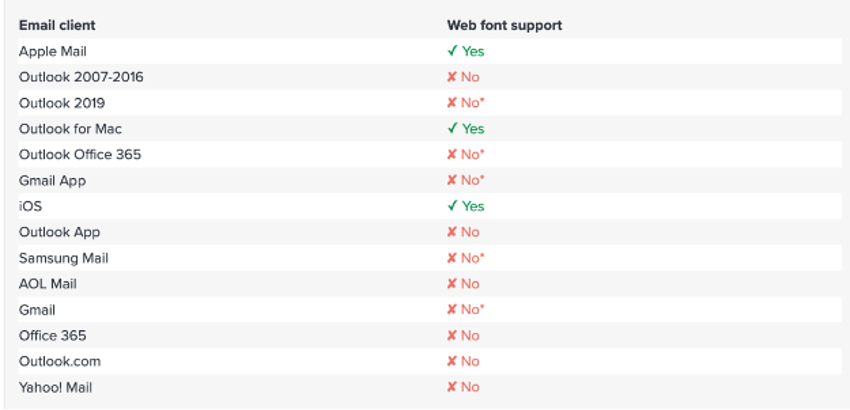The width and height of the screenshot is (850, 410).
Task: Click the Gmail client name text
Action: pos(37,310)
